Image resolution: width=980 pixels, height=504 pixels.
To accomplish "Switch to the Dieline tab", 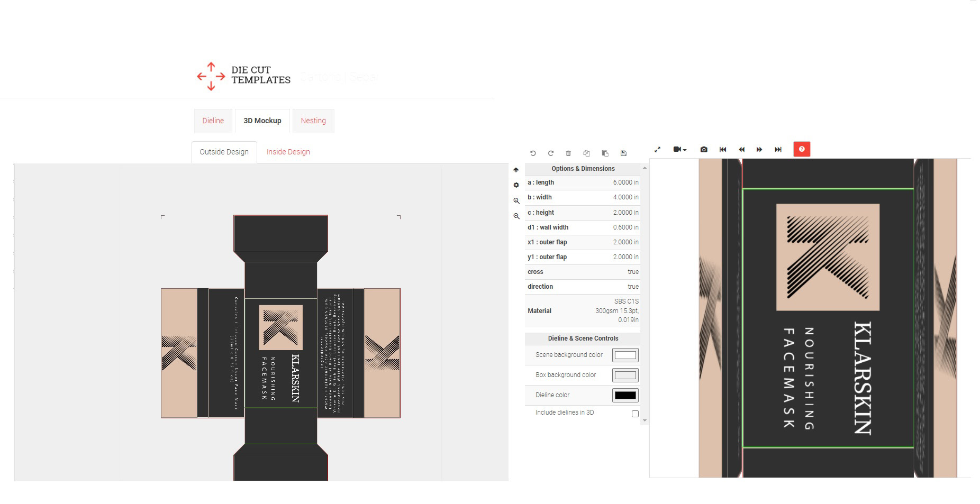I will (x=213, y=121).
